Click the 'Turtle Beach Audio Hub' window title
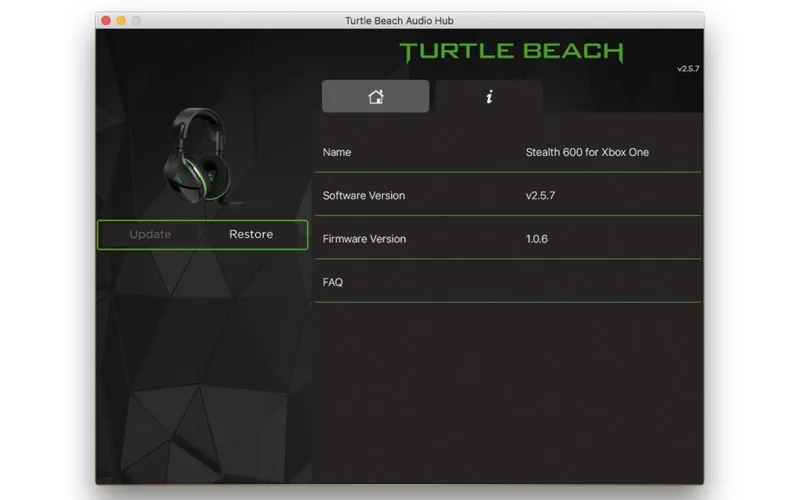 pyautogui.click(x=399, y=20)
